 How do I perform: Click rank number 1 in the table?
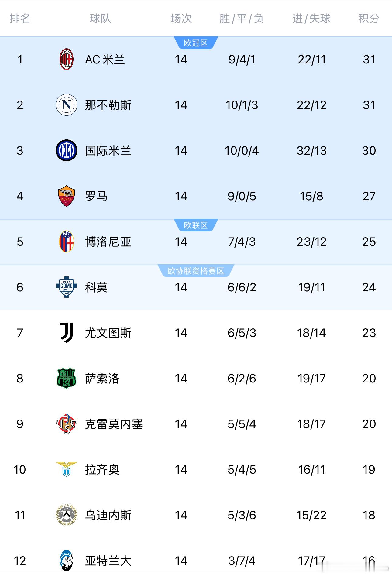[19, 60]
